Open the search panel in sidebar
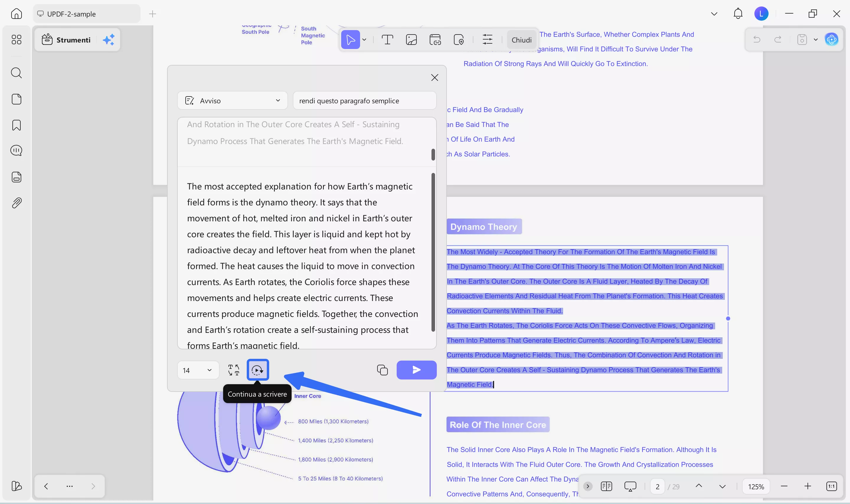850x504 pixels. tap(16, 73)
